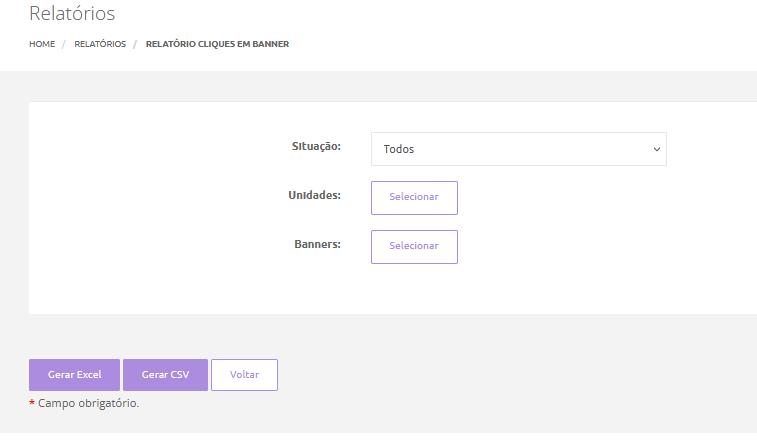Go back using the Voltar button
Screen dimensions: 757x440
tap(244, 375)
